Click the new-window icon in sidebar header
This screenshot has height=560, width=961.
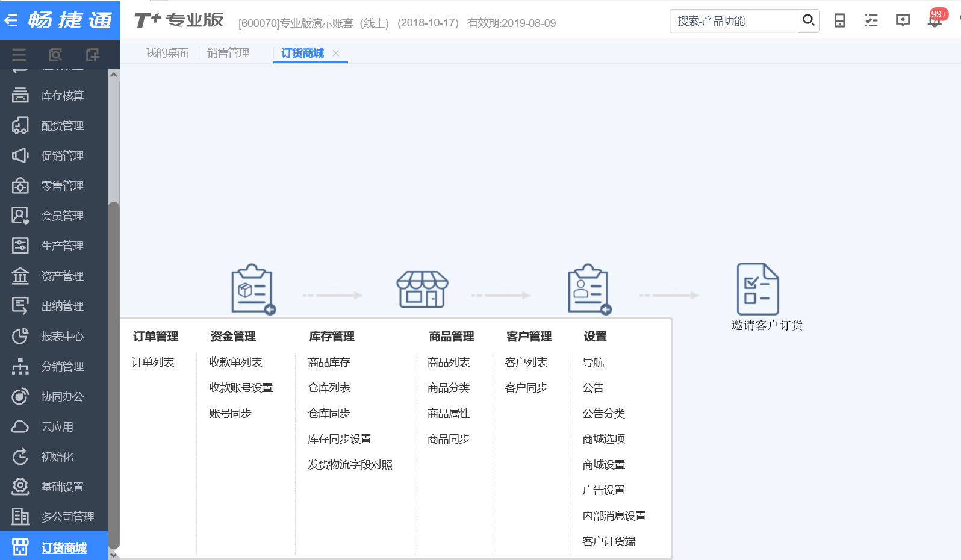92,55
